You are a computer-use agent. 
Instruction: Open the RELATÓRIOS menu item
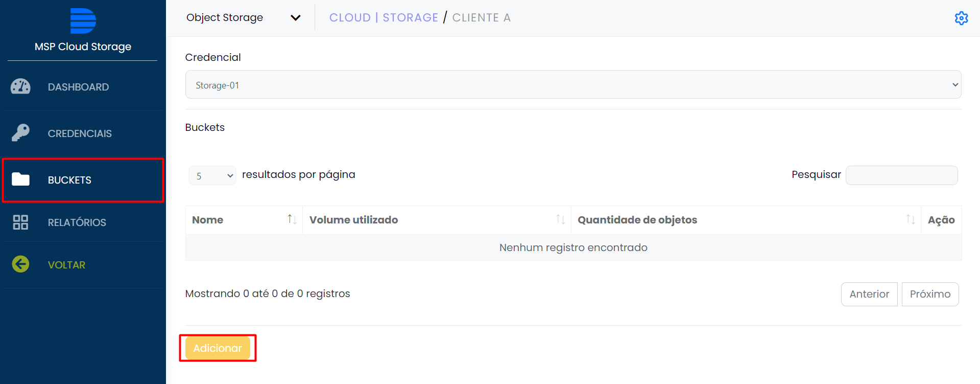point(77,222)
